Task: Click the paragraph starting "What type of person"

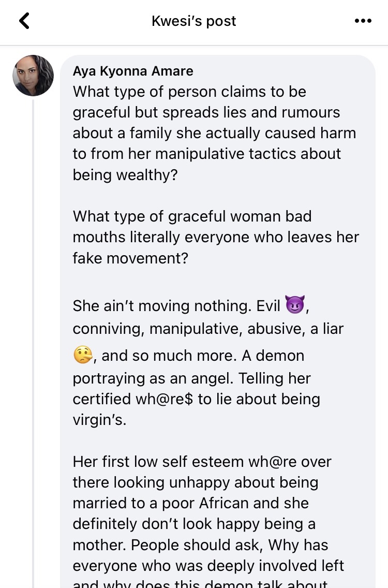Action: click(189, 92)
